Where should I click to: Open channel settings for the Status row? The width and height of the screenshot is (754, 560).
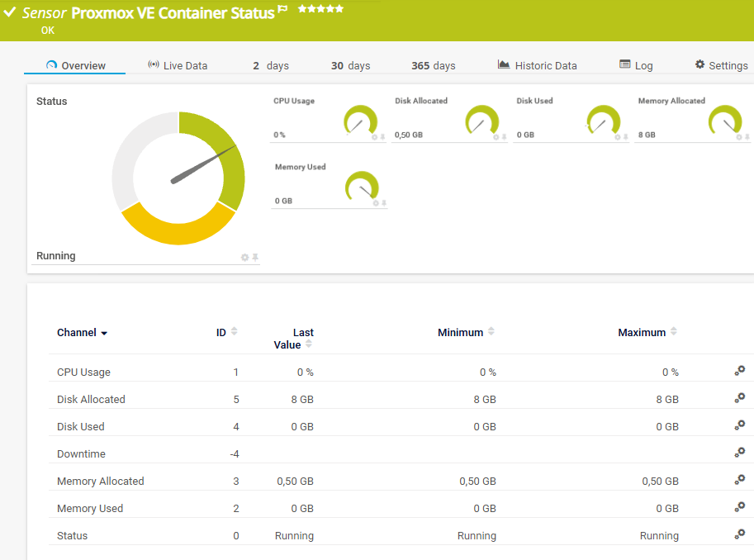739,534
